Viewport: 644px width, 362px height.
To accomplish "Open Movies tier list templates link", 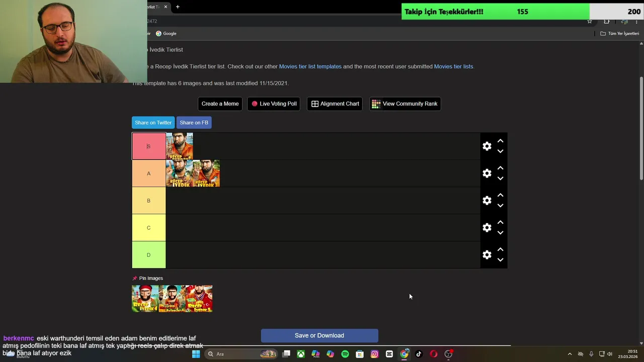I will (310, 66).
